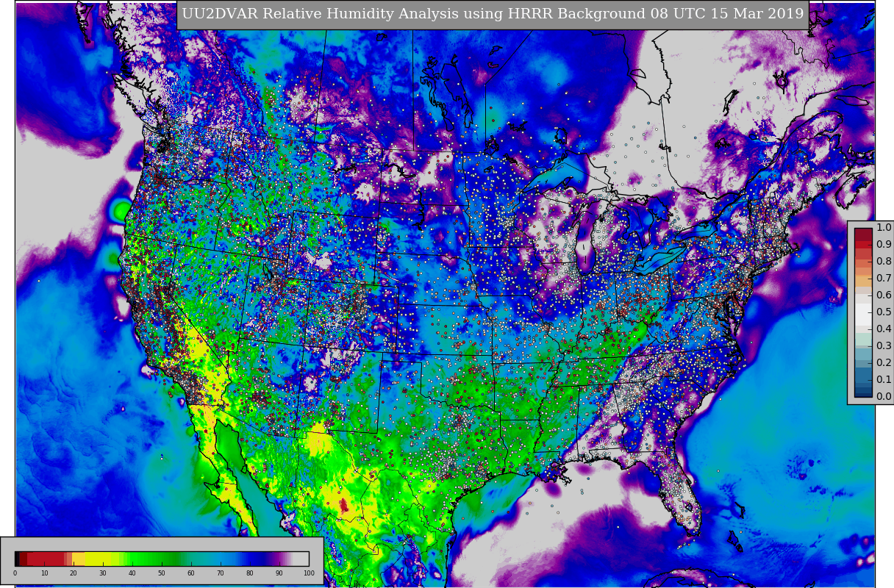Pick the dark blue segment above 80 on the humidity colorbar
Screen dimensions: 894x588
point(252,559)
